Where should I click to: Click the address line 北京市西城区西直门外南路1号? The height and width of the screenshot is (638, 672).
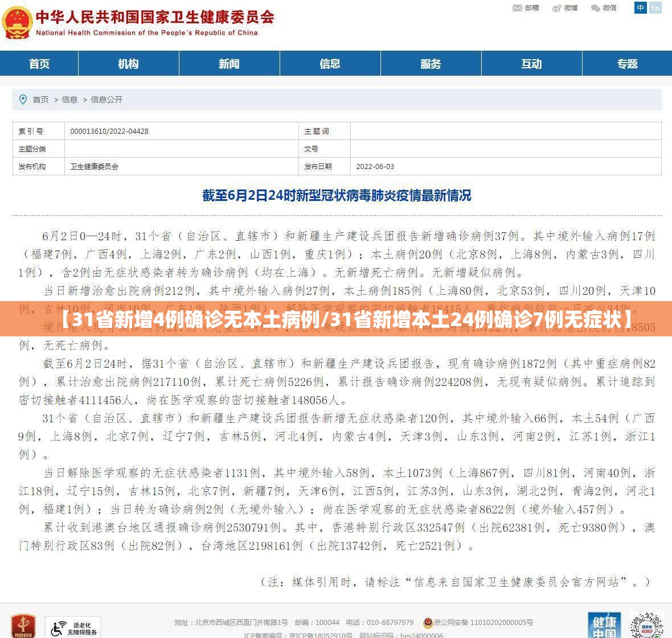231,622
